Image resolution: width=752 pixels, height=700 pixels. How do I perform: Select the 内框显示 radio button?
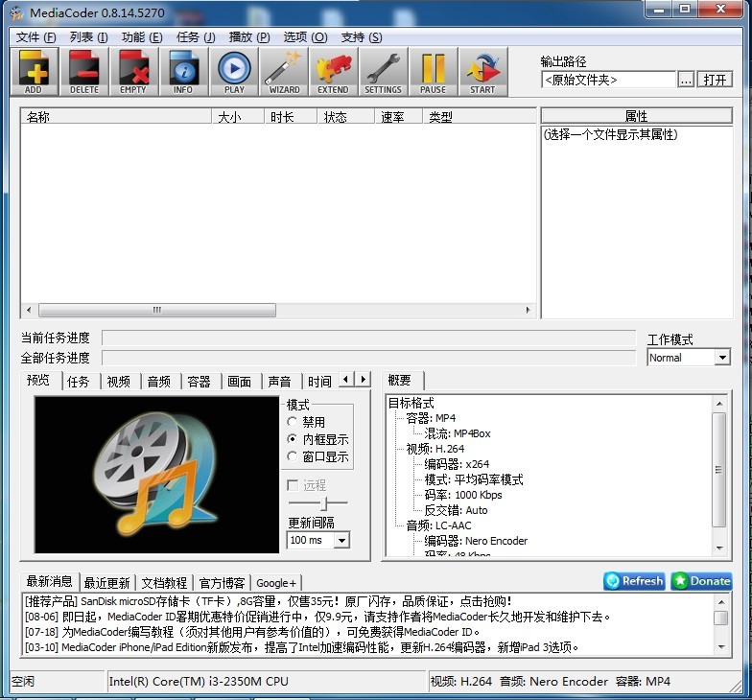[x=293, y=440]
